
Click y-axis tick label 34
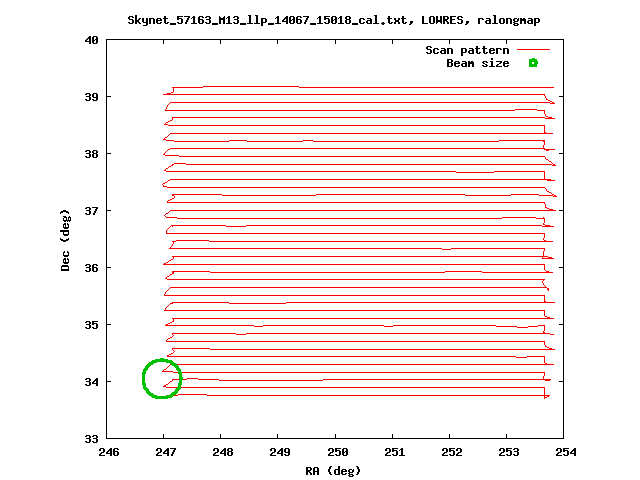(x=91, y=382)
